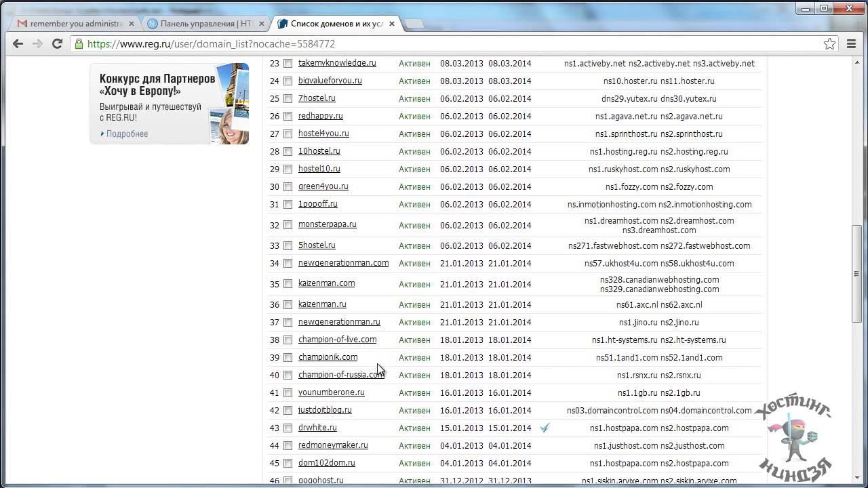Close the 'Панель управления' tab
This screenshot has height=488, width=868.
(262, 23)
